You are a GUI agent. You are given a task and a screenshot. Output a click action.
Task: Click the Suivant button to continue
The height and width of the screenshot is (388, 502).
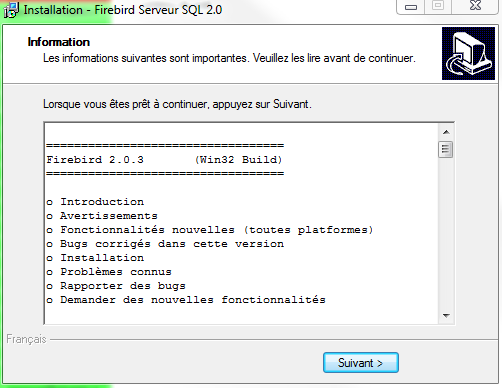pyautogui.click(x=361, y=363)
